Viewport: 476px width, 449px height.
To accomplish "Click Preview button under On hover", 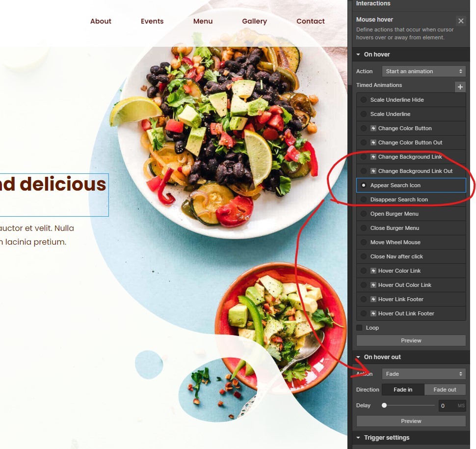I will click(411, 340).
